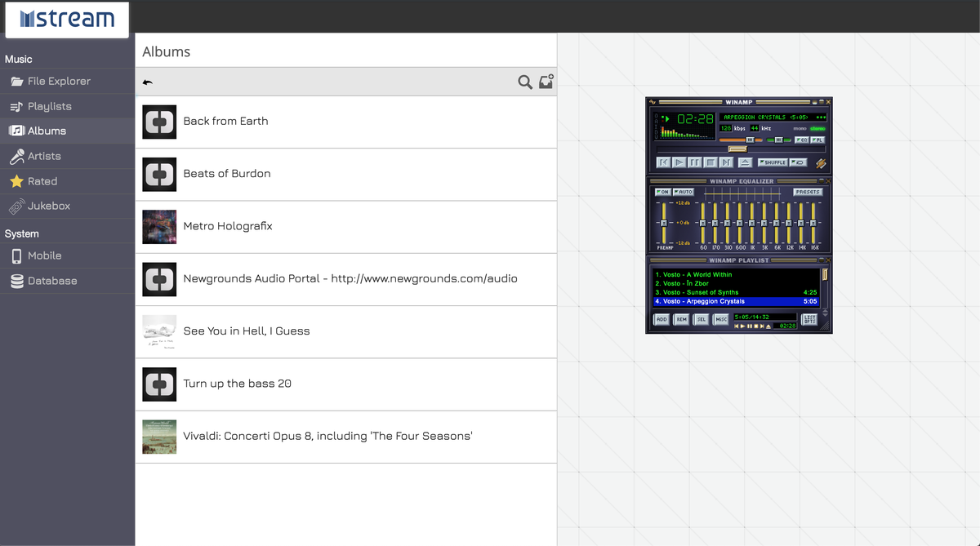Open the Database system page
This screenshot has width=980, height=546.
pyautogui.click(x=67, y=281)
